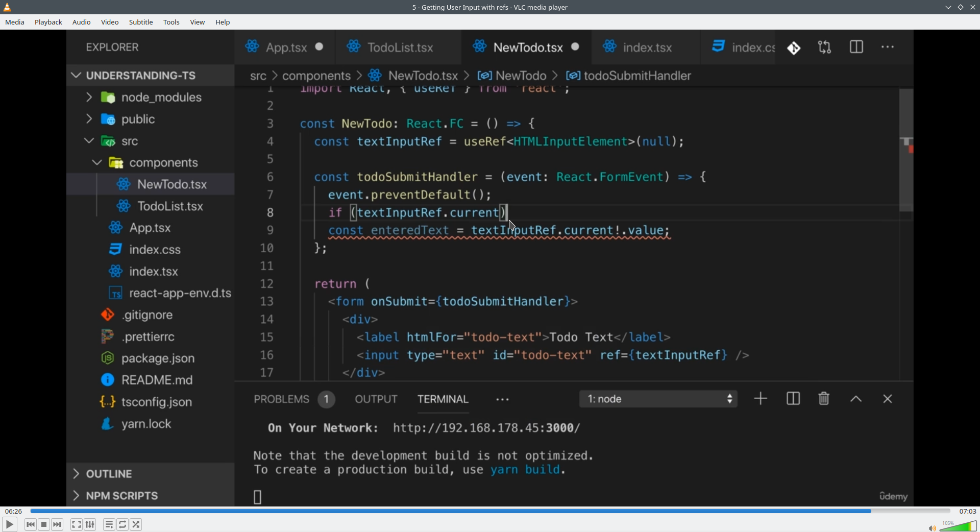Show more panel tabs ellipsis
This screenshot has width=980, height=532.
[x=503, y=400]
